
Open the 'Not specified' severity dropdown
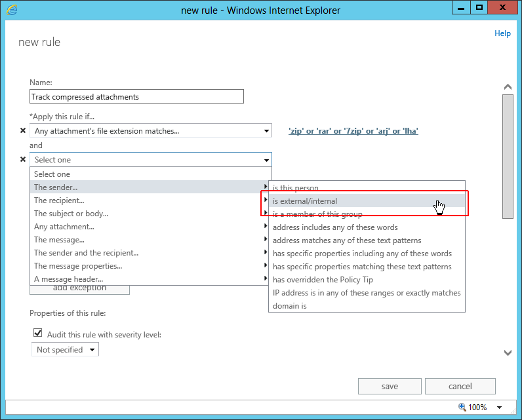pos(66,349)
